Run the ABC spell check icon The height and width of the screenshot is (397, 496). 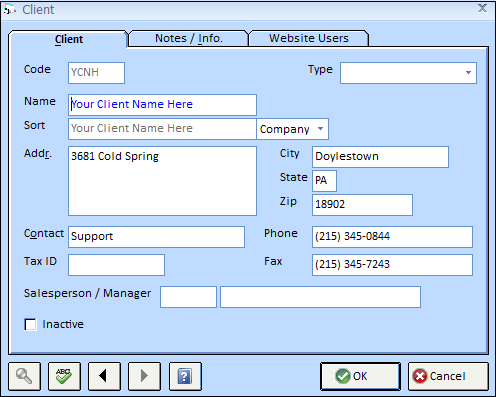[64, 376]
